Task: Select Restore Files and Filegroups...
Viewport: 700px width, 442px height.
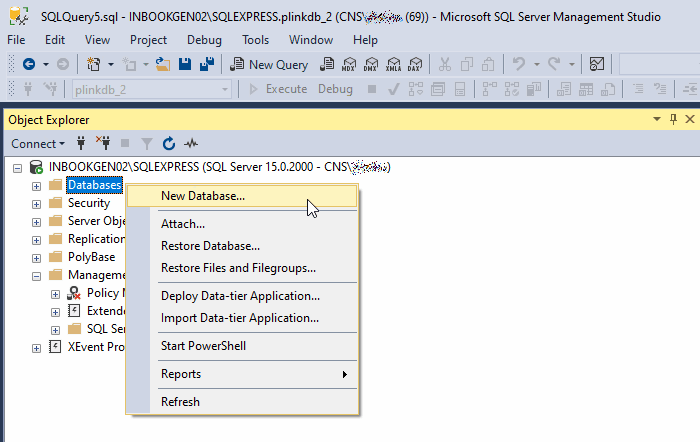Action: pyautogui.click(x=242, y=268)
